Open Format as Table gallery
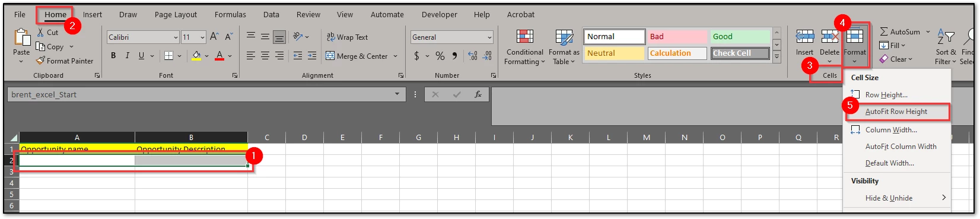 point(564,47)
